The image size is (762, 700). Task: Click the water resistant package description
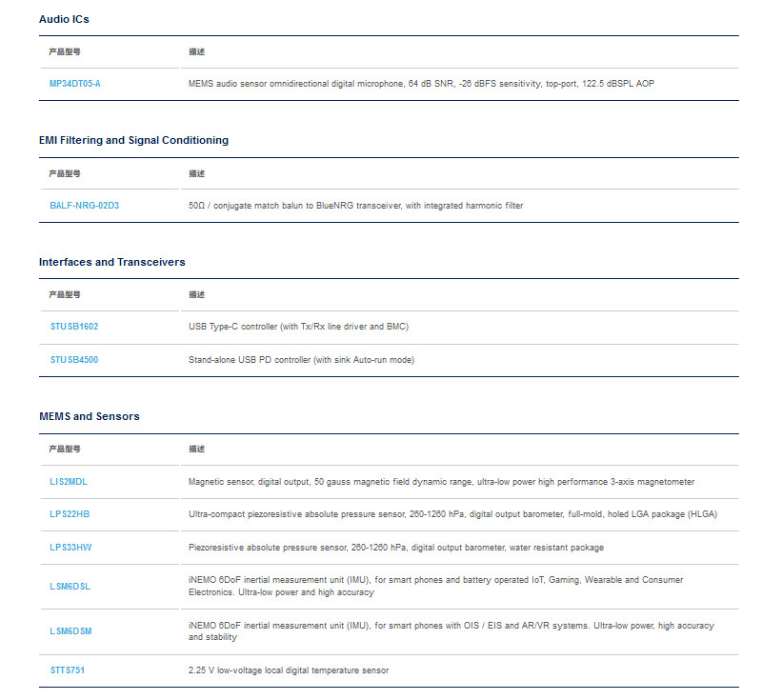click(x=396, y=548)
